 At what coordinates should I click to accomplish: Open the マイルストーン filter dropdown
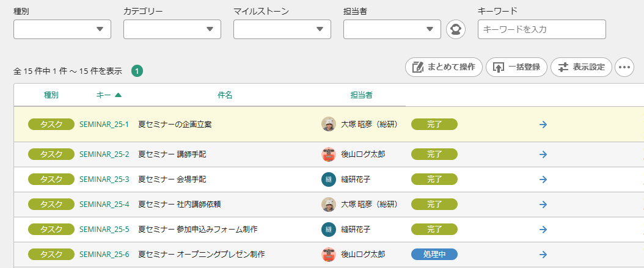(282, 29)
